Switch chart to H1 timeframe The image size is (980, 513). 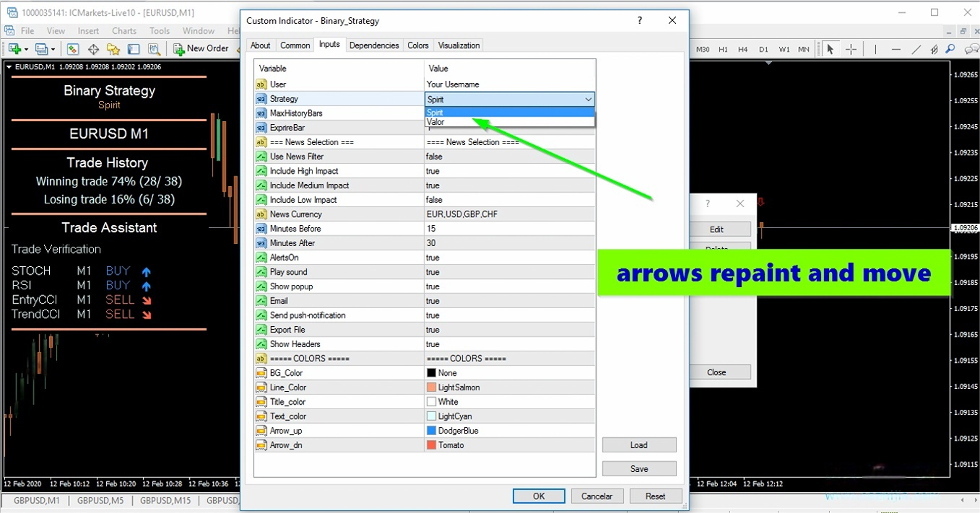click(x=723, y=49)
